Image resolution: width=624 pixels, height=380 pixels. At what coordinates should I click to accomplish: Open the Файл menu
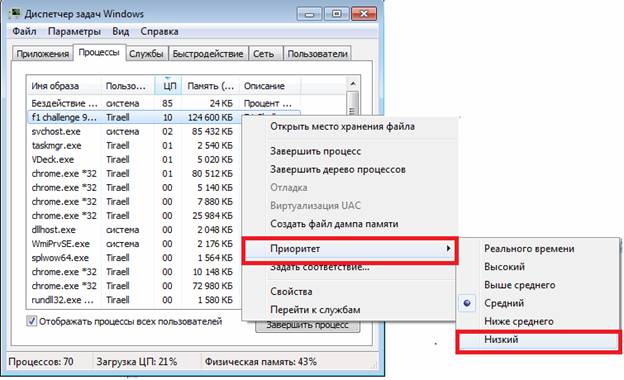coord(24,31)
